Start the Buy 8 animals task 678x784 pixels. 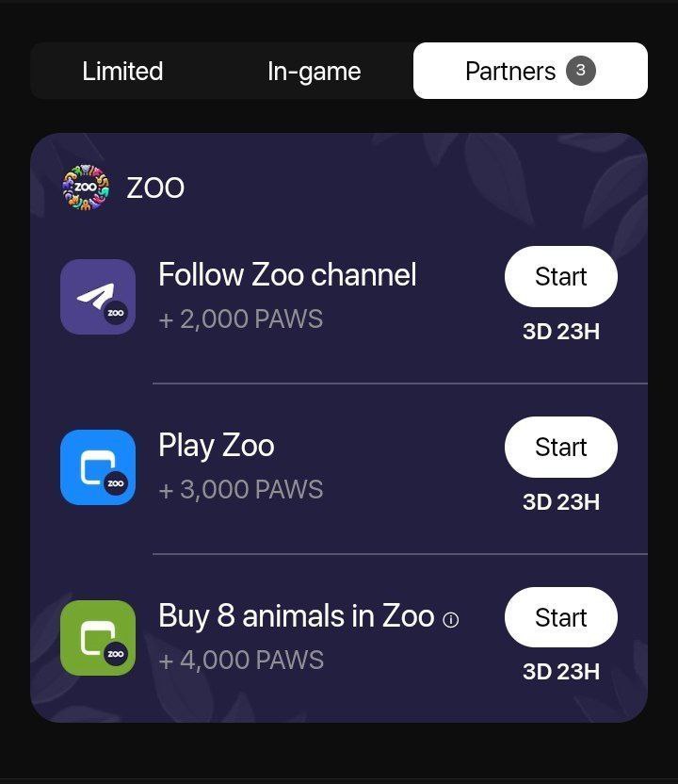point(560,617)
